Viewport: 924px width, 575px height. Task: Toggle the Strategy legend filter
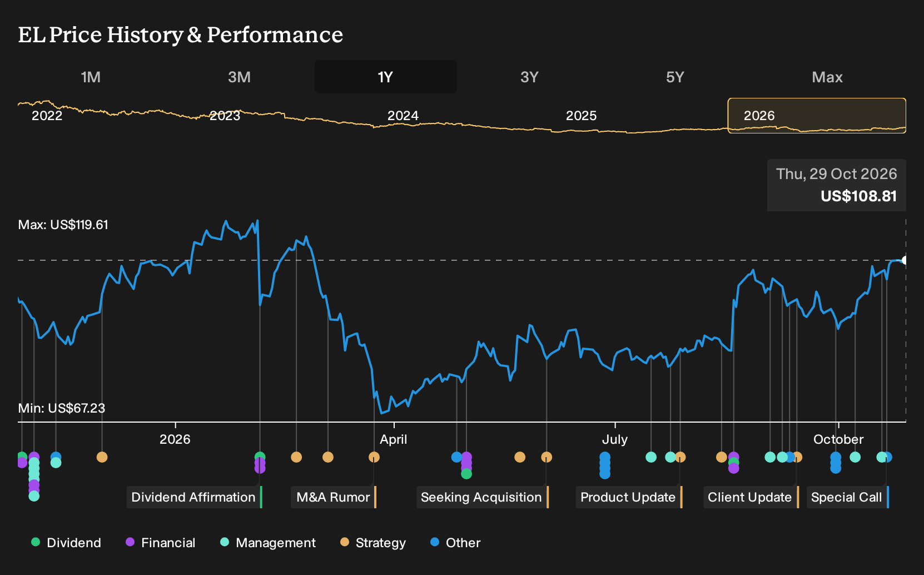(x=373, y=542)
